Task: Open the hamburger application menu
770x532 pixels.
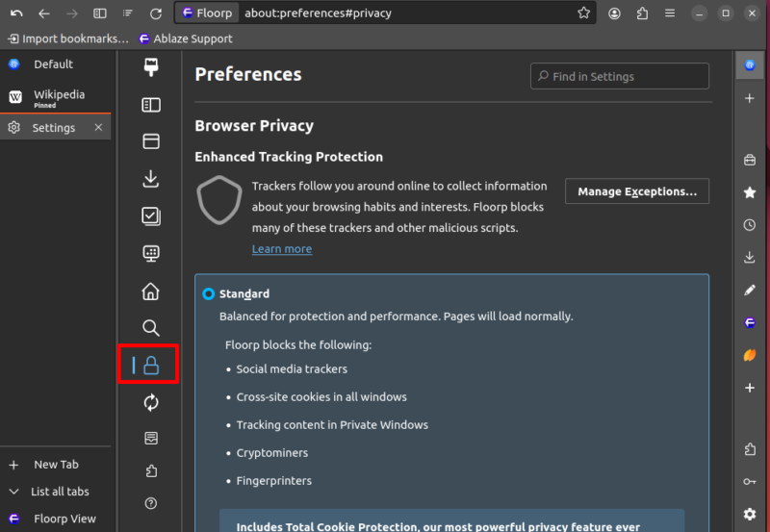Action: [x=670, y=13]
